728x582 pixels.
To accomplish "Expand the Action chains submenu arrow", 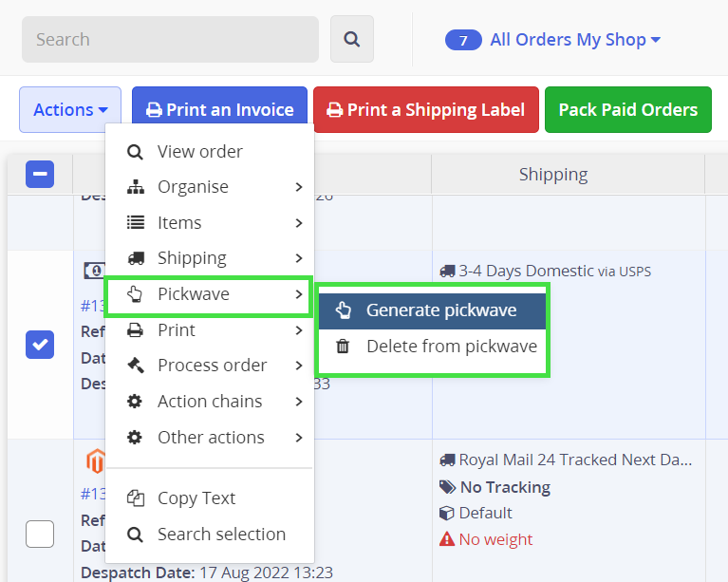I will pos(299,402).
